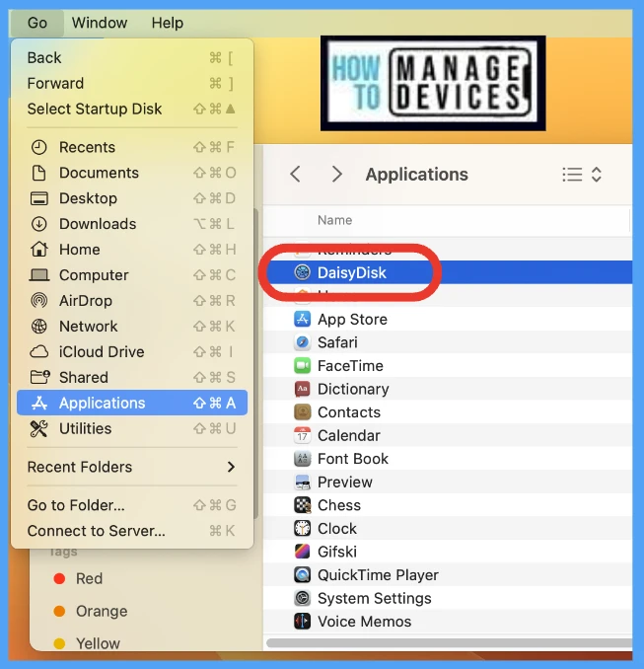Click the AirDrop icon in Go menu
The height and width of the screenshot is (669, 644).
point(38,301)
